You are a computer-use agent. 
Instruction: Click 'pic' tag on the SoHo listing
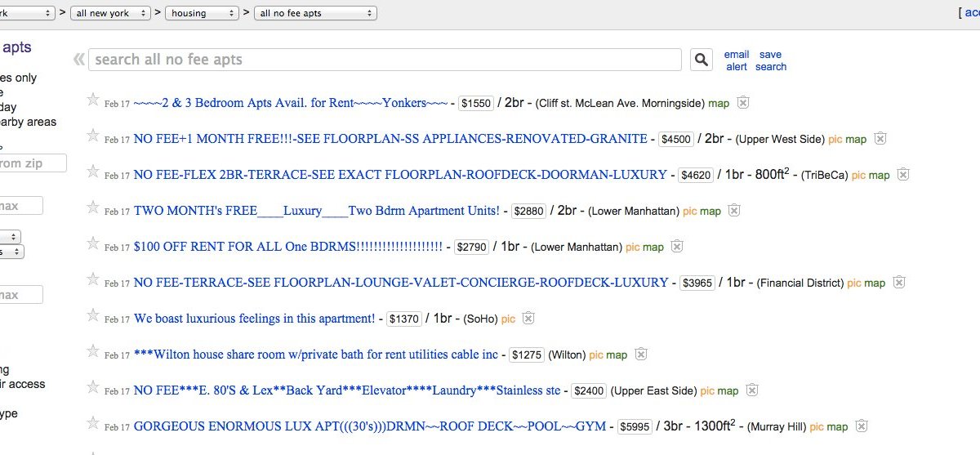point(508,319)
